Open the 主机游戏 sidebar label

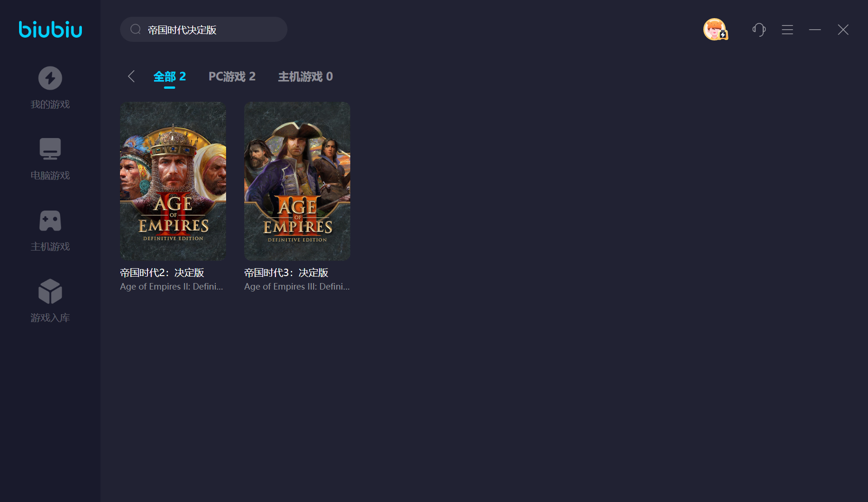(x=50, y=247)
